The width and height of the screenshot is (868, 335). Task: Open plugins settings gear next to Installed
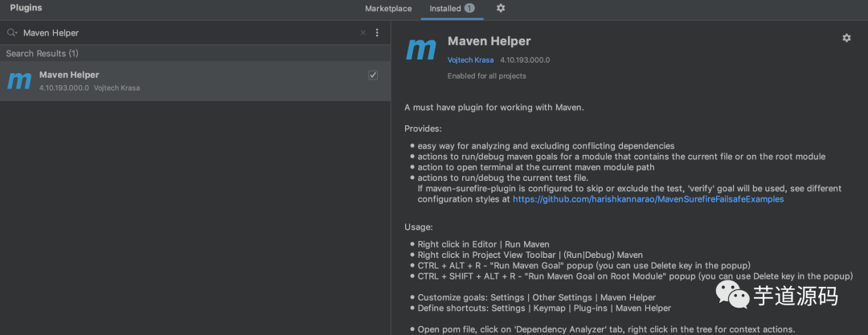pyautogui.click(x=501, y=8)
